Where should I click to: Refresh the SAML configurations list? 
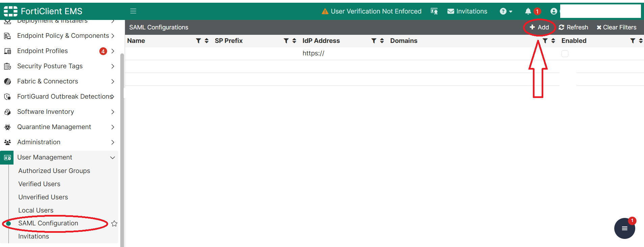pos(573,27)
